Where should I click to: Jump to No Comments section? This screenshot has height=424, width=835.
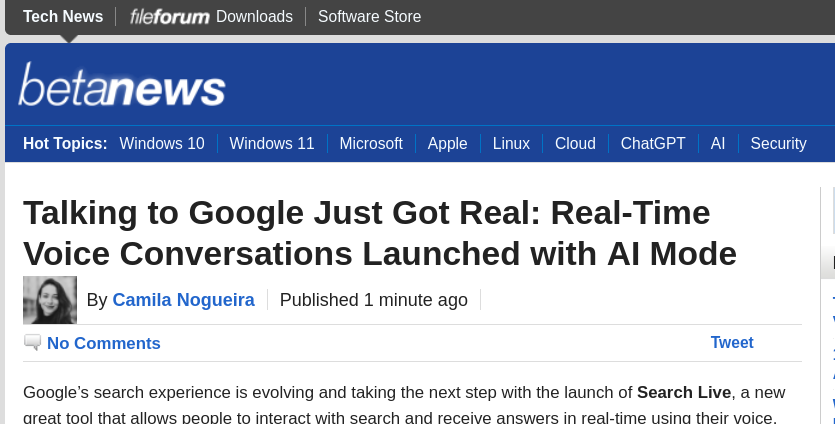pos(104,343)
